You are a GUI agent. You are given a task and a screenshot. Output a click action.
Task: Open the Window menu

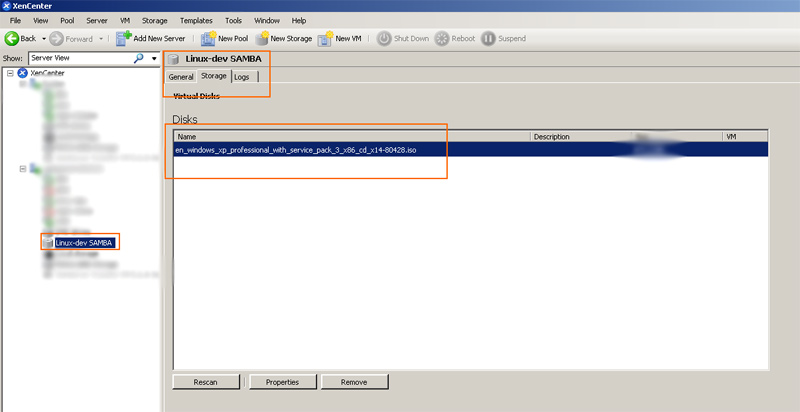267,20
